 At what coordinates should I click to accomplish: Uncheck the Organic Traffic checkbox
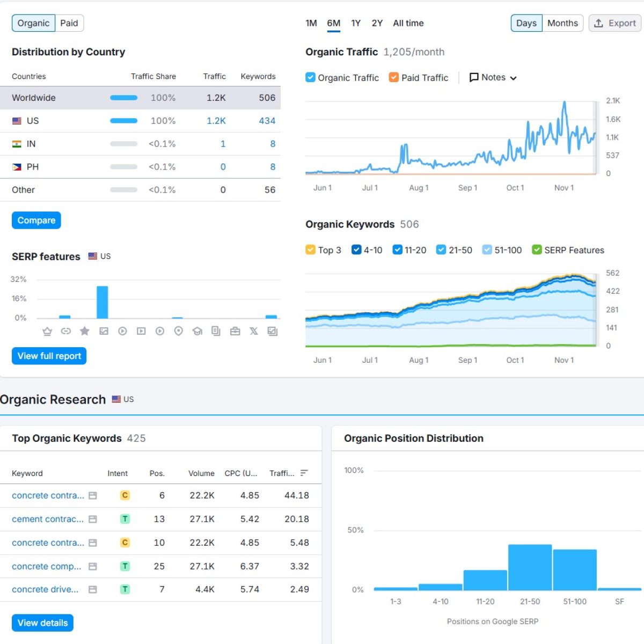pyautogui.click(x=310, y=77)
